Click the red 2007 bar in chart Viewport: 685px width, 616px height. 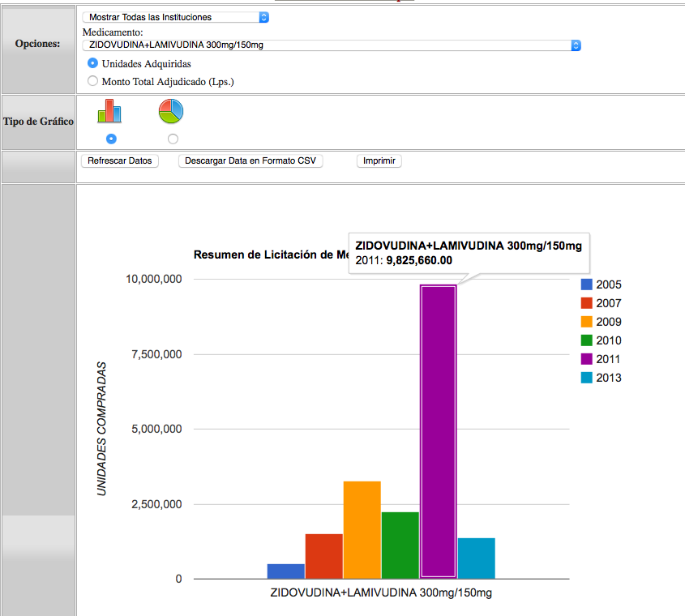[324, 556]
